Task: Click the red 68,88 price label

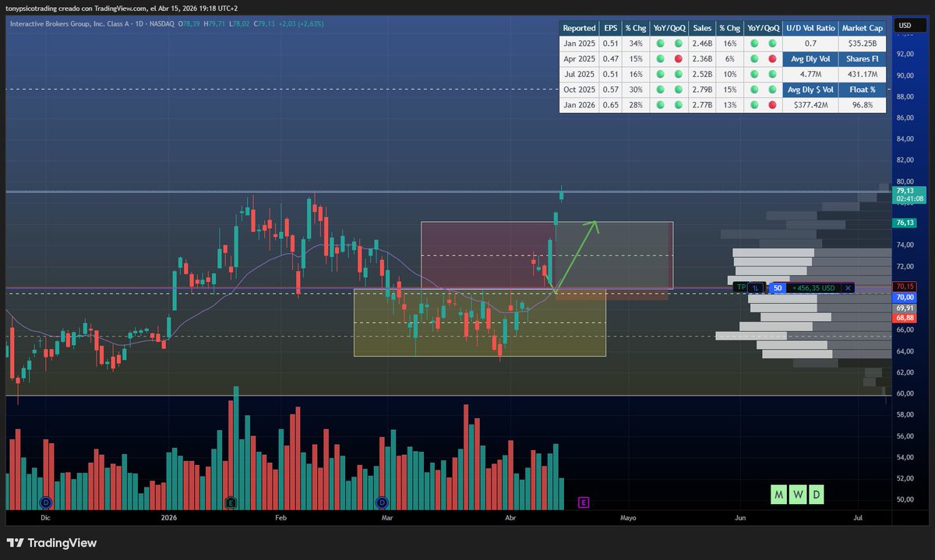Action: (x=905, y=318)
